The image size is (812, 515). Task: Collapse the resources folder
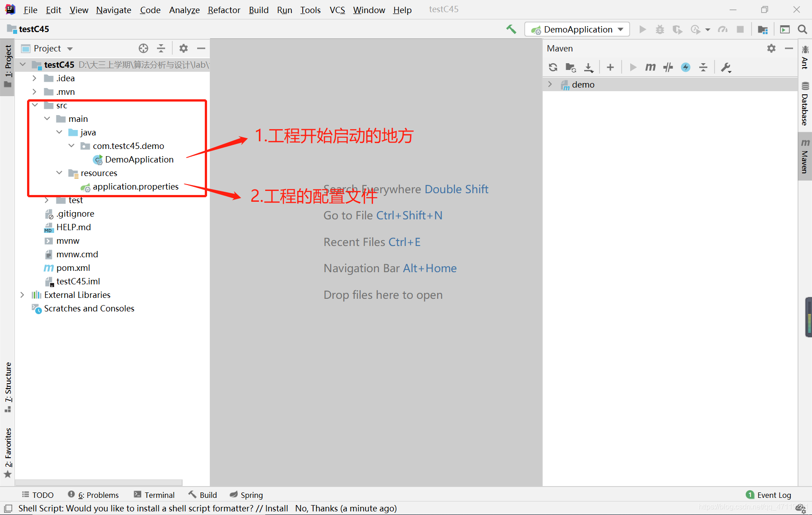(x=59, y=173)
